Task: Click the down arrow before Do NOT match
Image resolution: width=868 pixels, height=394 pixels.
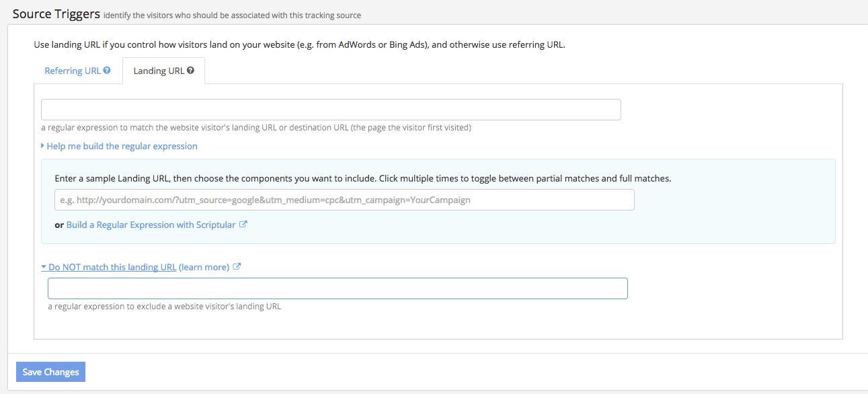Action: pos(44,267)
